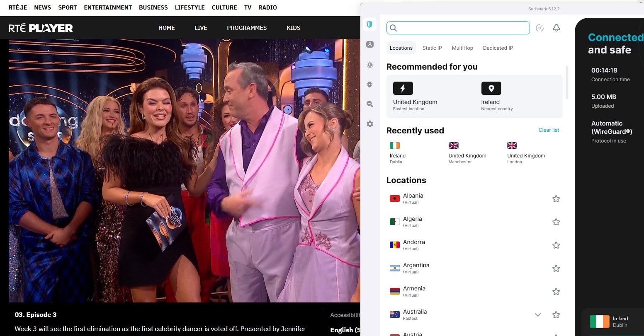This screenshot has height=336, width=644.
Task: Switch to the Static IP tab
Action: click(x=432, y=48)
